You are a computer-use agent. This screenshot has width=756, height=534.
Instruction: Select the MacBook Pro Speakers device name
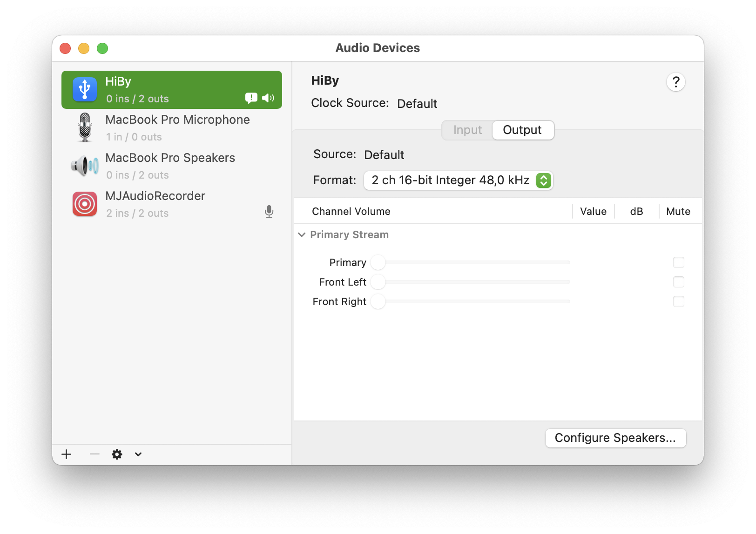[170, 158]
